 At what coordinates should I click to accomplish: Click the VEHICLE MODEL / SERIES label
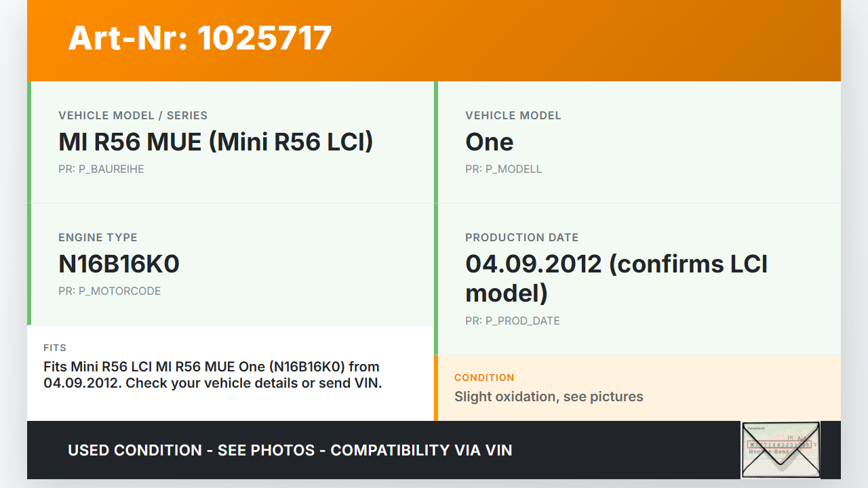pyautogui.click(x=133, y=116)
